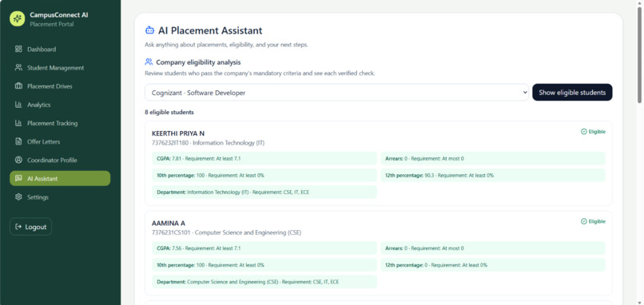The width and height of the screenshot is (644, 305).
Task: Click Keerthi Priya N's Eligible label
Action: point(597,132)
